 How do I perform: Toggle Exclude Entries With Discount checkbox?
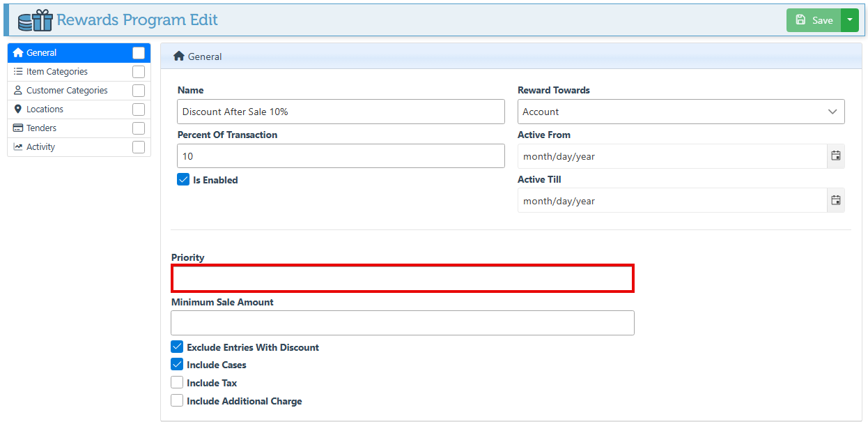click(x=177, y=347)
